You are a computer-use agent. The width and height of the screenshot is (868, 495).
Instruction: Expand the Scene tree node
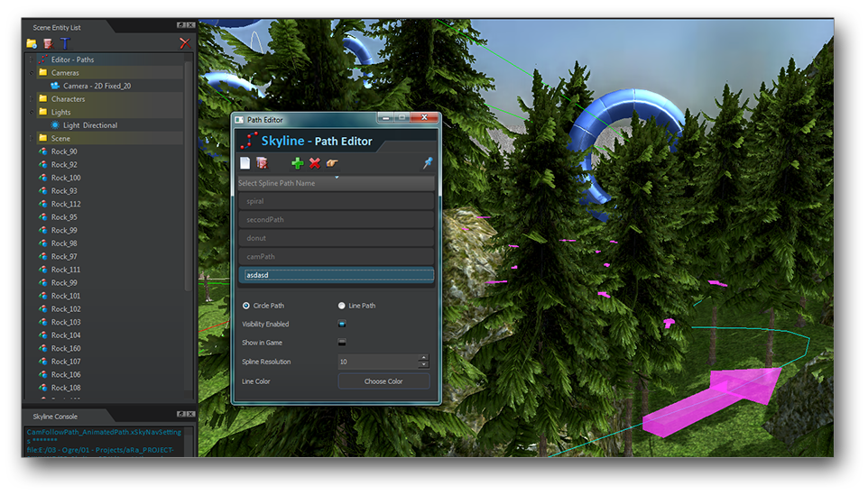(x=31, y=138)
